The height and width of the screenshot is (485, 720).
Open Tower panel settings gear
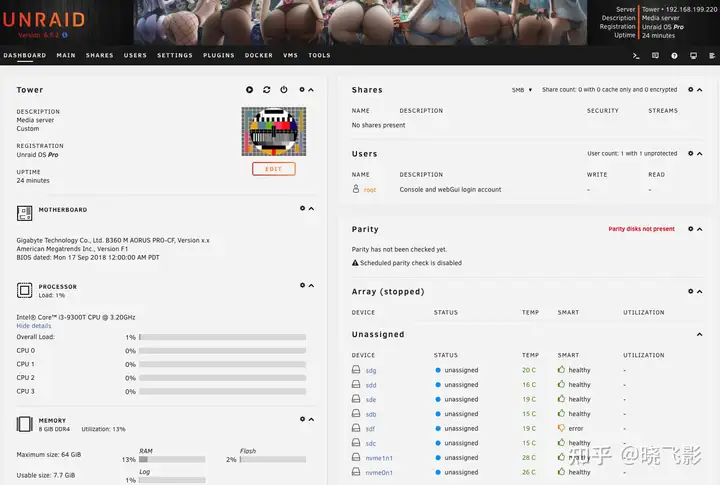(302, 90)
